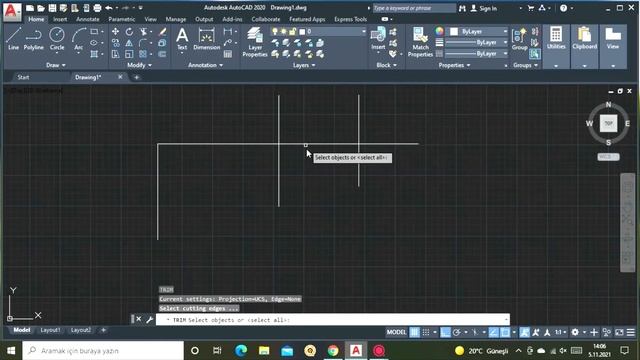
Task: Add a new drawing tab with plus
Action: (136, 77)
